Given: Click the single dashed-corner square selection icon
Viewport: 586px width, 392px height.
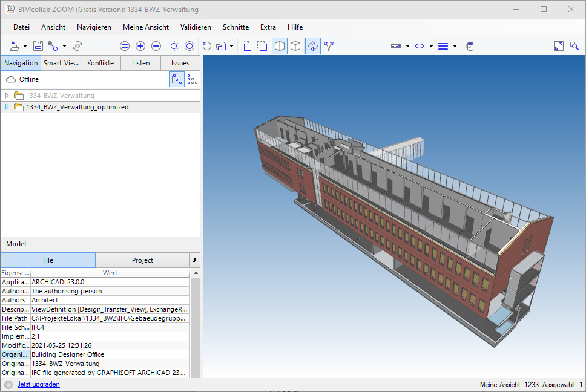Looking at the screenshot, I should pos(246,47).
